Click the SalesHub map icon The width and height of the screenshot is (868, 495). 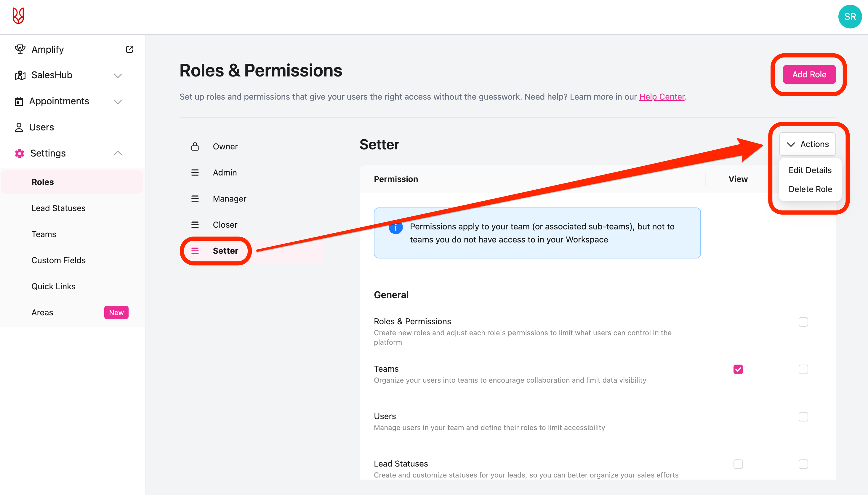[20, 75]
